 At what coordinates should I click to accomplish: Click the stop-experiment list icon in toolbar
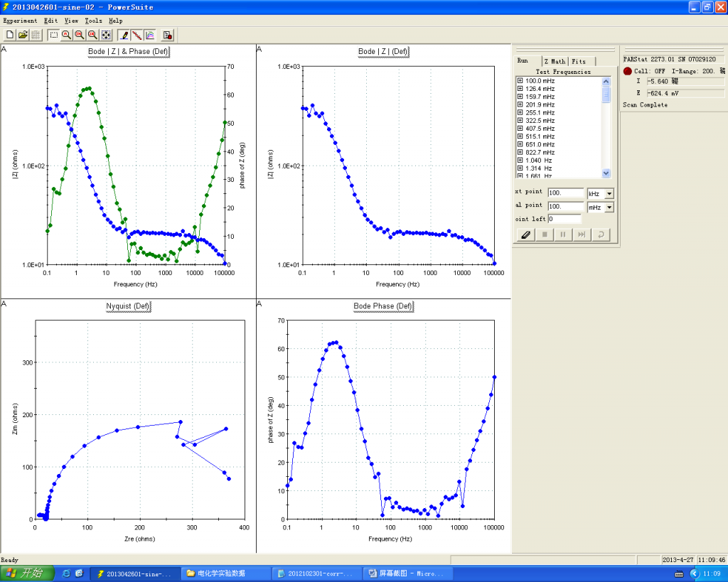pos(168,35)
